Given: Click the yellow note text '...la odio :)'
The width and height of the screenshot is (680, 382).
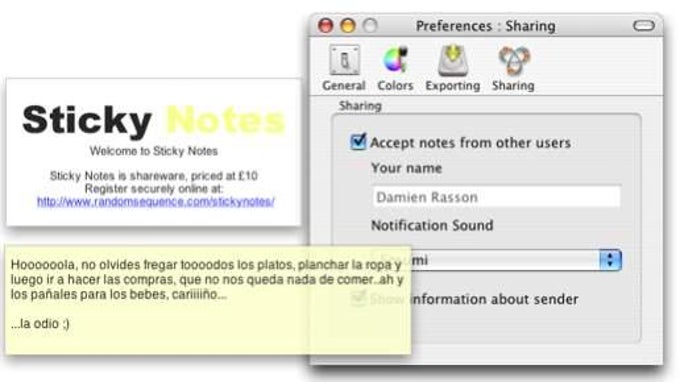Looking at the screenshot, I should (x=40, y=324).
